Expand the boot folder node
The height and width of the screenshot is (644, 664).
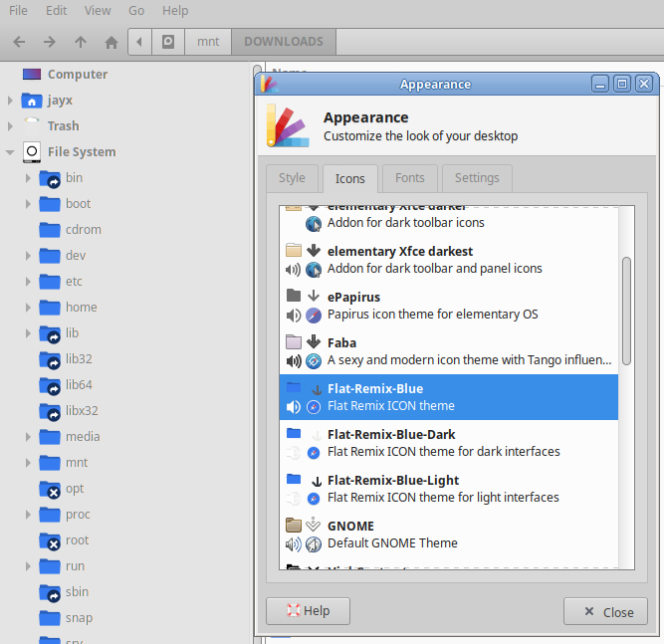pos(28,204)
